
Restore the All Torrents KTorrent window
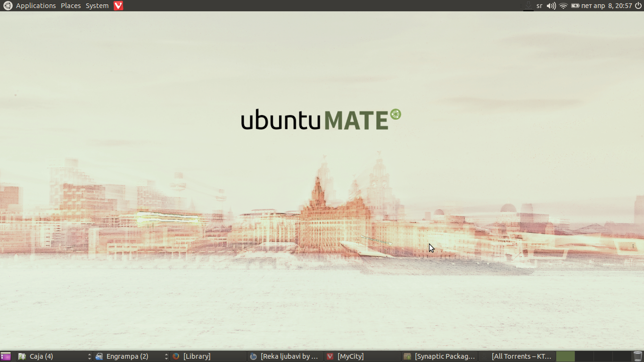tap(517, 356)
